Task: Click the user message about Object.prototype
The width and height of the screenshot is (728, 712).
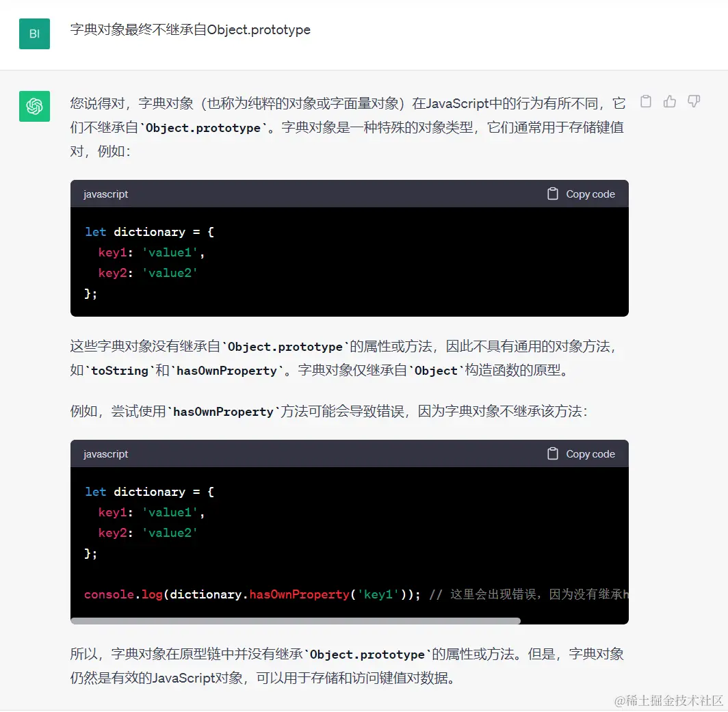Action: (x=190, y=29)
